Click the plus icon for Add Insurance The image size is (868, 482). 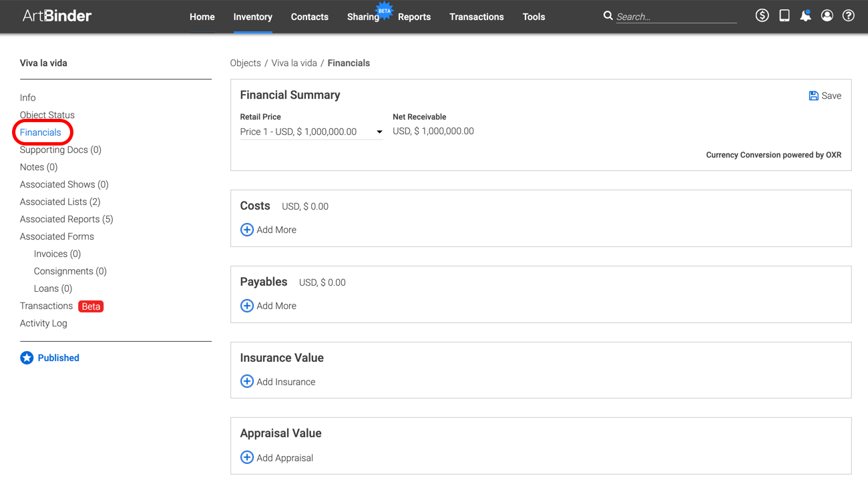click(x=247, y=382)
